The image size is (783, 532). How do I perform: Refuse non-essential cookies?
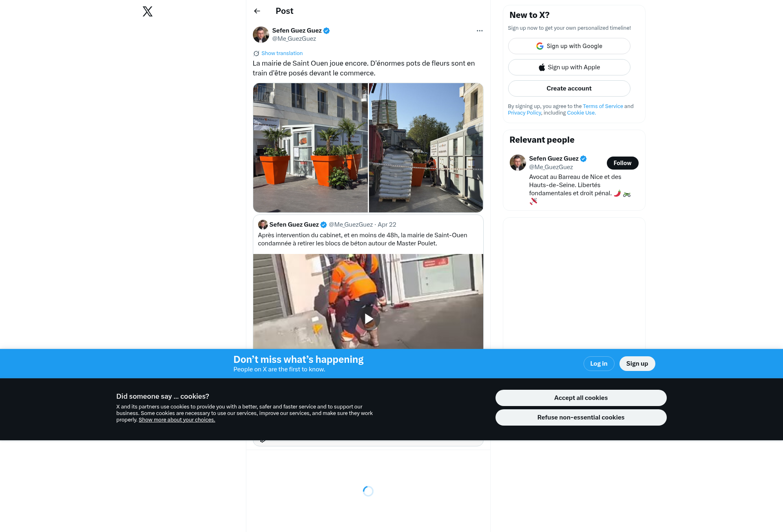(581, 417)
